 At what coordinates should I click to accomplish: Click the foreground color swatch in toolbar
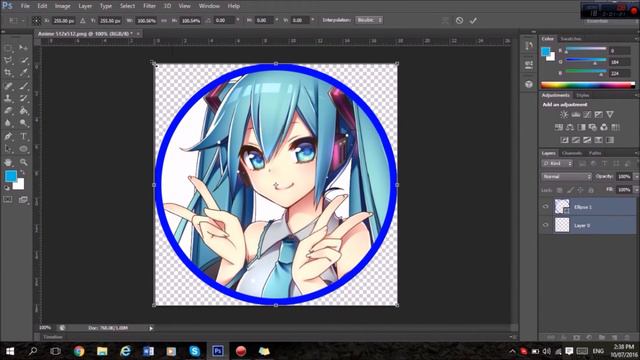pyautogui.click(x=11, y=176)
